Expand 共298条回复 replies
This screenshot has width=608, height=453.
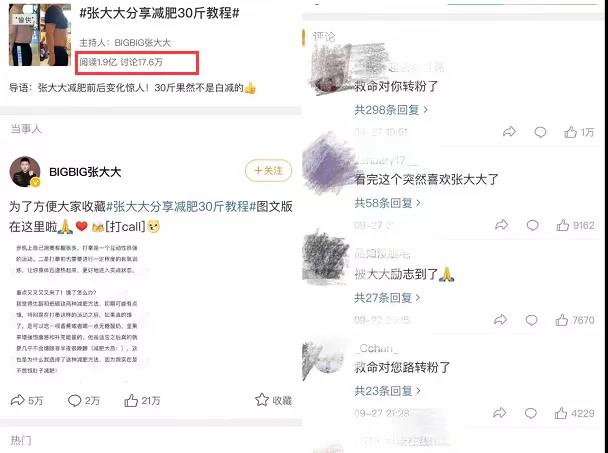pyautogui.click(x=391, y=110)
